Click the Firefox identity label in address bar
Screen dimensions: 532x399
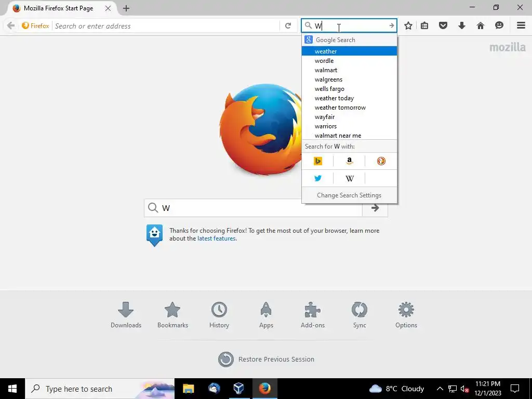tap(35, 26)
